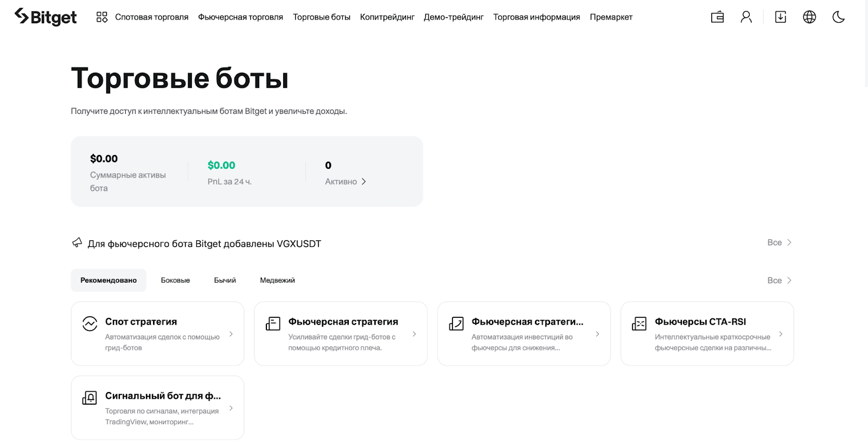
Task: Open the Сигнальный бот для ф... title
Action: [163, 396]
